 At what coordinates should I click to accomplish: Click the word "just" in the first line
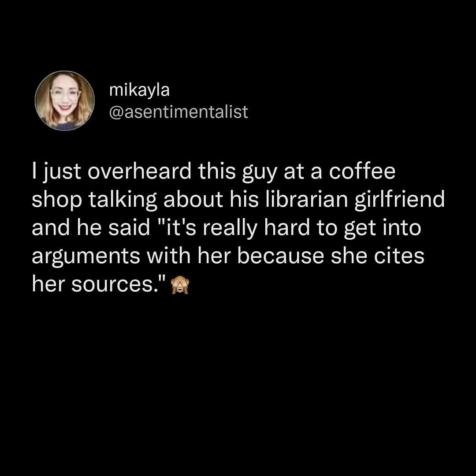point(62,172)
